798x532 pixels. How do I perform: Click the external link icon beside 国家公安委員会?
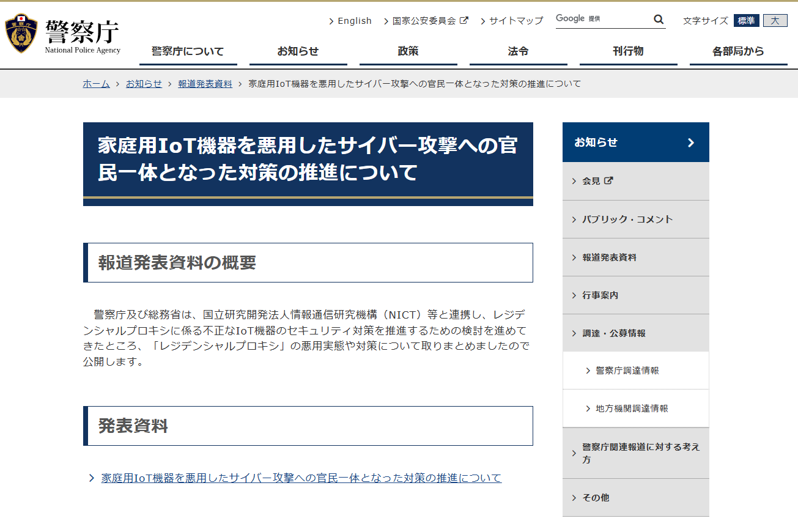click(x=464, y=20)
